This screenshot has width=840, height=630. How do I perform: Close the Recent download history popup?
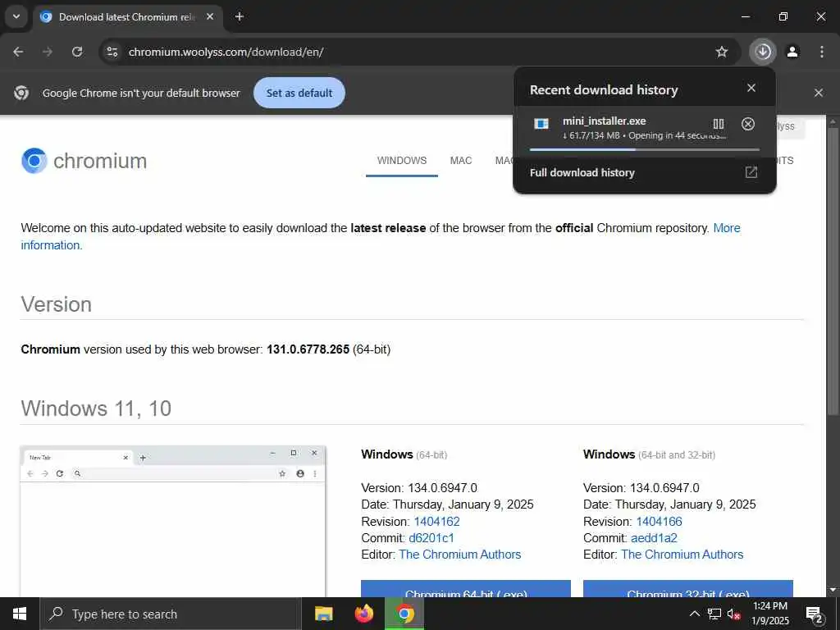(751, 88)
